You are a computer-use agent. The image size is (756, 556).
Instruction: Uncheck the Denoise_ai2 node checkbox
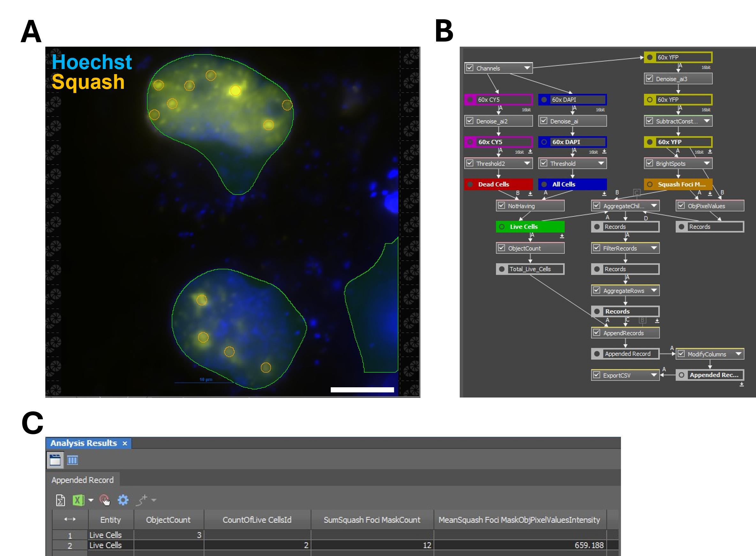[470, 121]
